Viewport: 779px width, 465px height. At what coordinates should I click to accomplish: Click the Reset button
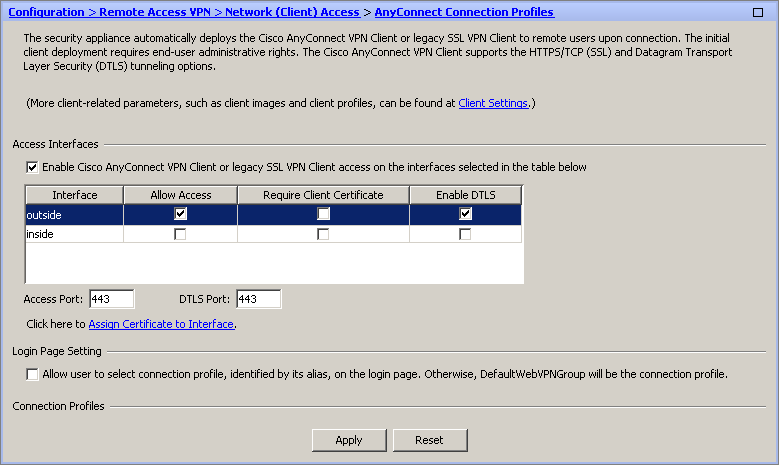tap(430, 440)
